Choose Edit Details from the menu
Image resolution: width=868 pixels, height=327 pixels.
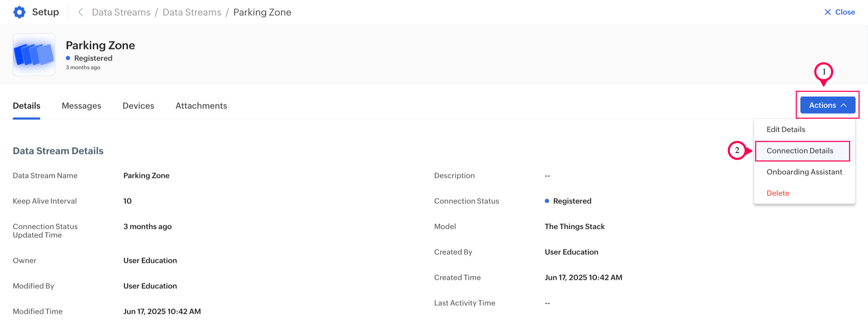coord(786,130)
